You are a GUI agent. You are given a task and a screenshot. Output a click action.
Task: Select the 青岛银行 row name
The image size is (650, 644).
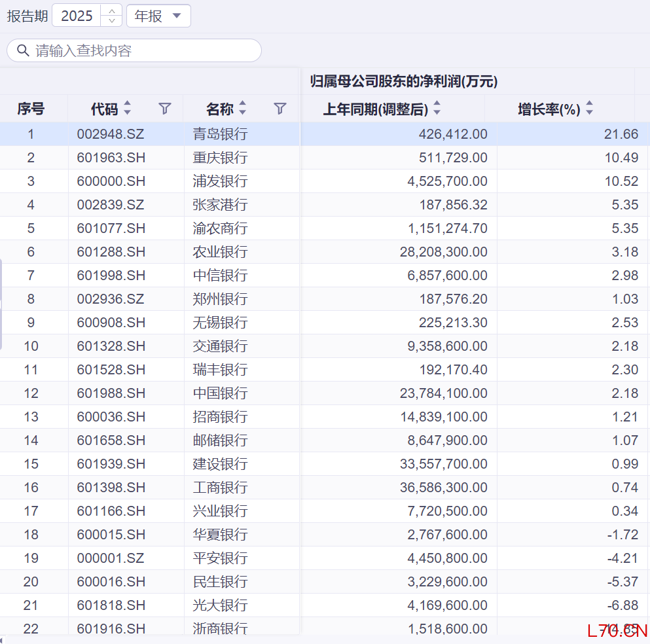tap(220, 134)
